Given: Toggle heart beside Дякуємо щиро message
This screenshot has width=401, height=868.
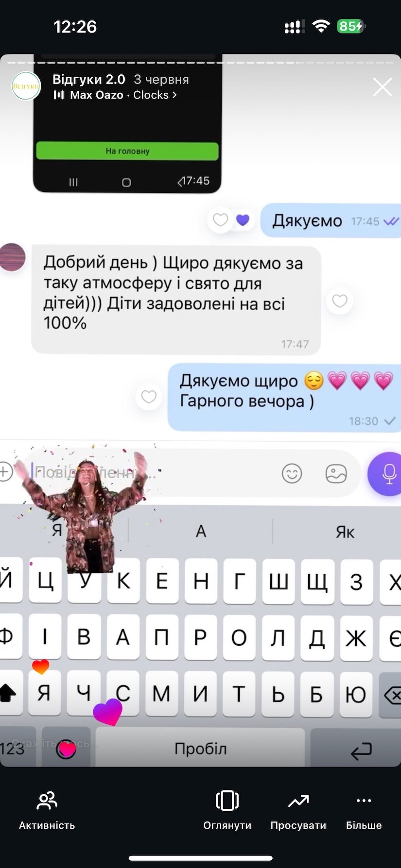Looking at the screenshot, I should pyautogui.click(x=149, y=397).
